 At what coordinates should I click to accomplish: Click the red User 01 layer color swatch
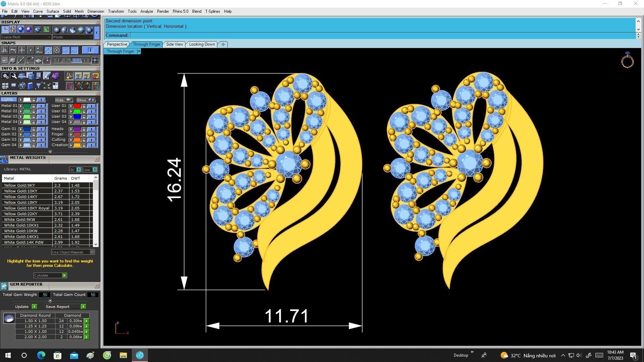(x=77, y=106)
